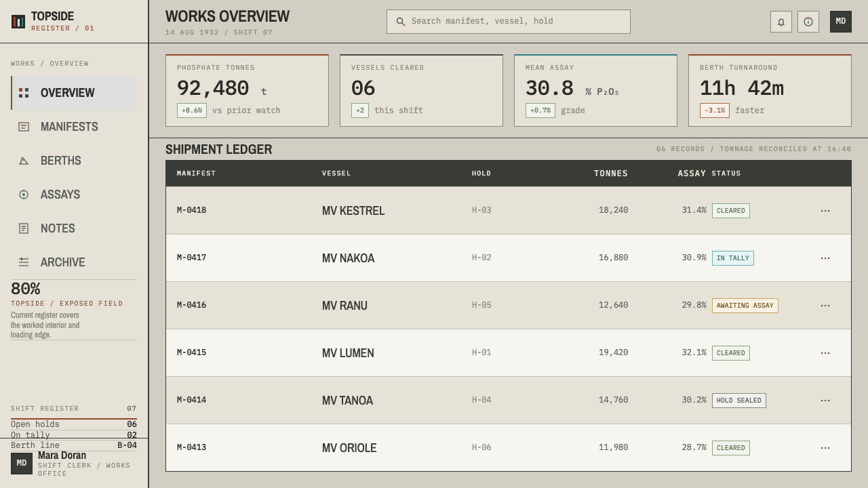Click the search magnifier icon
Screen dimensions: 868x488
click(x=401, y=22)
